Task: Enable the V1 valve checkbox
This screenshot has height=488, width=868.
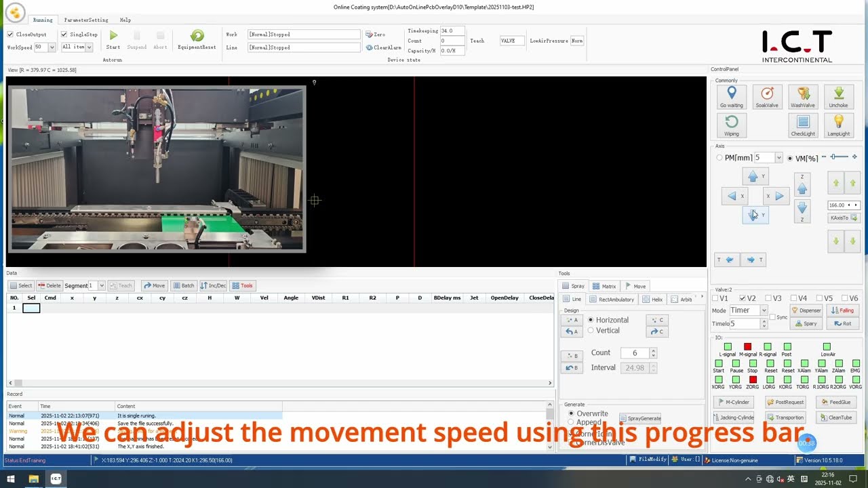Action: (717, 298)
